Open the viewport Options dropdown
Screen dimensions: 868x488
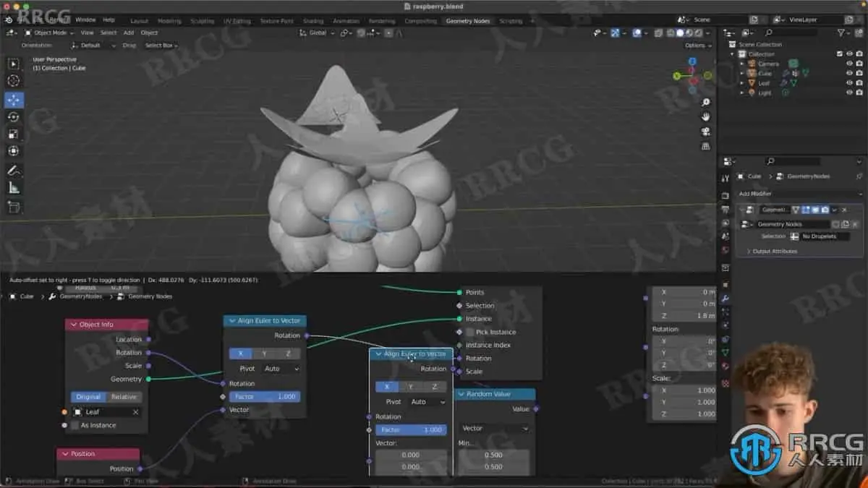(x=697, y=45)
